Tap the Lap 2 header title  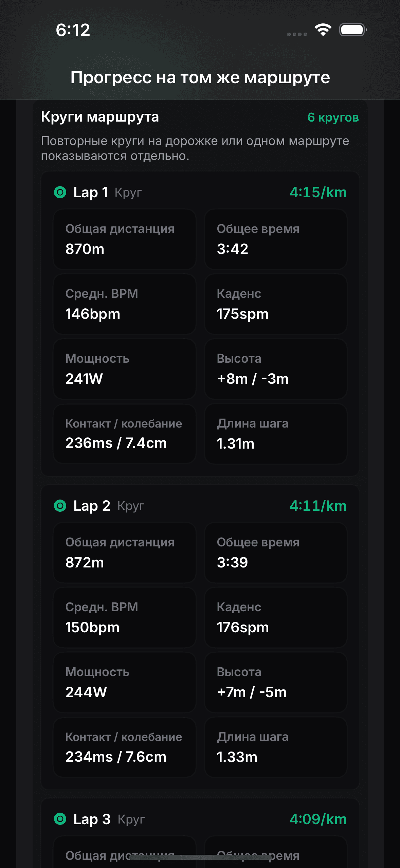click(92, 506)
